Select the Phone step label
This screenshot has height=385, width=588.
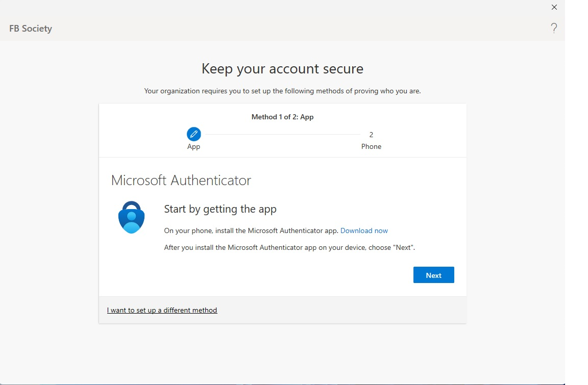(371, 147)
